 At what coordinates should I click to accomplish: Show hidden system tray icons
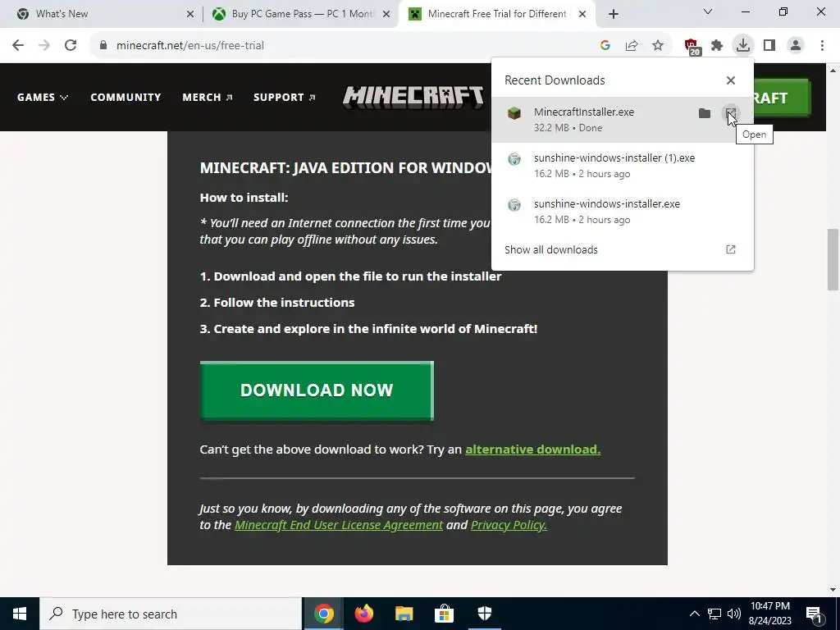pos(694,614)
